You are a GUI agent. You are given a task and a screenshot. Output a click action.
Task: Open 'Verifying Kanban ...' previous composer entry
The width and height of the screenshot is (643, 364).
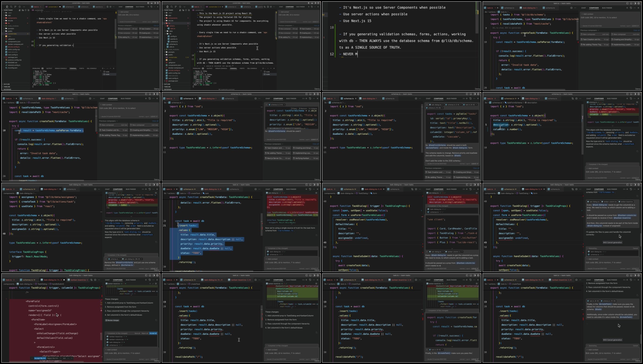[x=306, y=158]
